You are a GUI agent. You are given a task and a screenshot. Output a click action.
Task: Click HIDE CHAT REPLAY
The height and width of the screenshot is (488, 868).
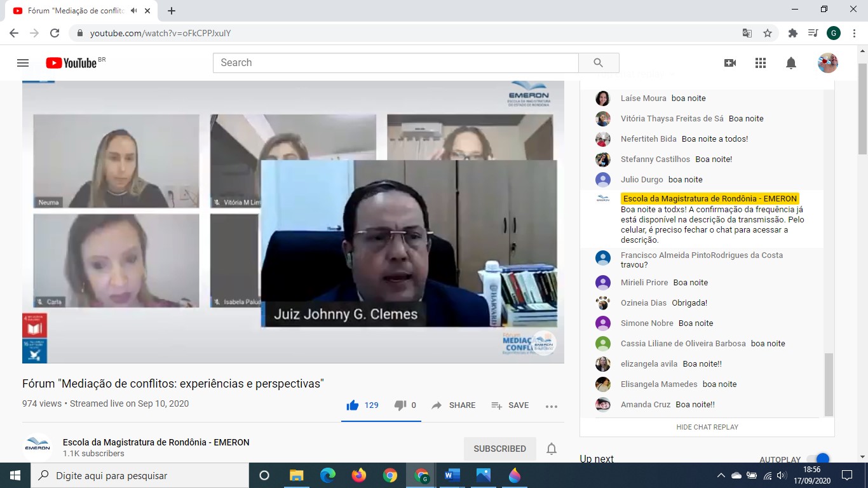(x=707, y=427)
